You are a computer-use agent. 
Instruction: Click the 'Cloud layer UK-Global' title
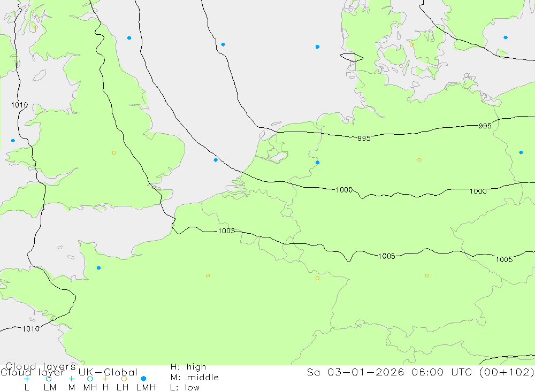tap(69, 372)
